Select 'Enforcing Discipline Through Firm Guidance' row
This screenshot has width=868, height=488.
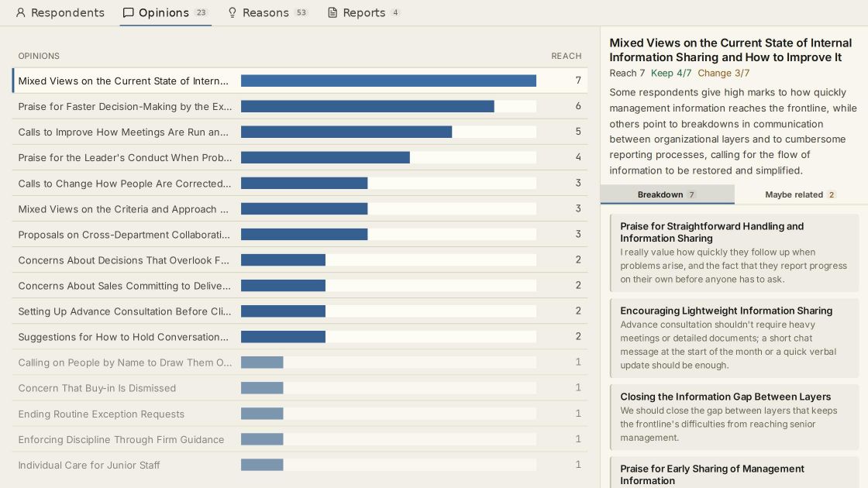pos(299,439)
